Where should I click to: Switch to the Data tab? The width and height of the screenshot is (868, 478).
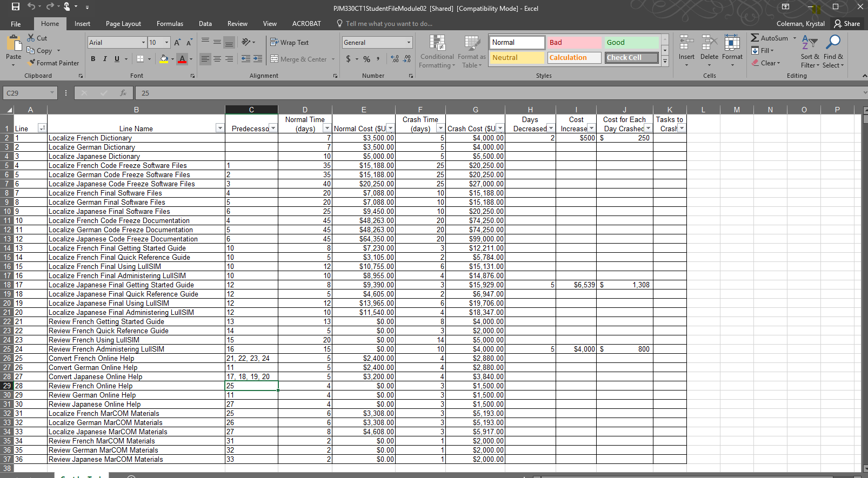point(205,24)
